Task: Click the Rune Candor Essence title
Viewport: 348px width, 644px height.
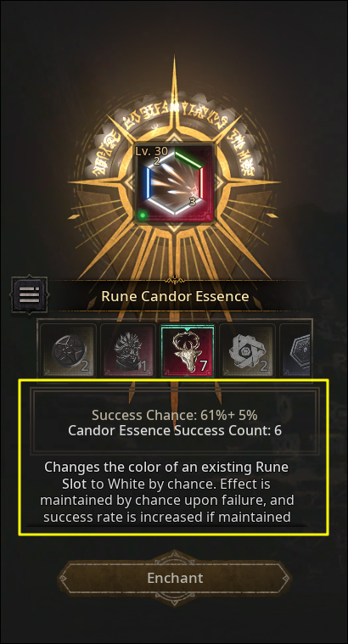Action: (x=175, y=296)
